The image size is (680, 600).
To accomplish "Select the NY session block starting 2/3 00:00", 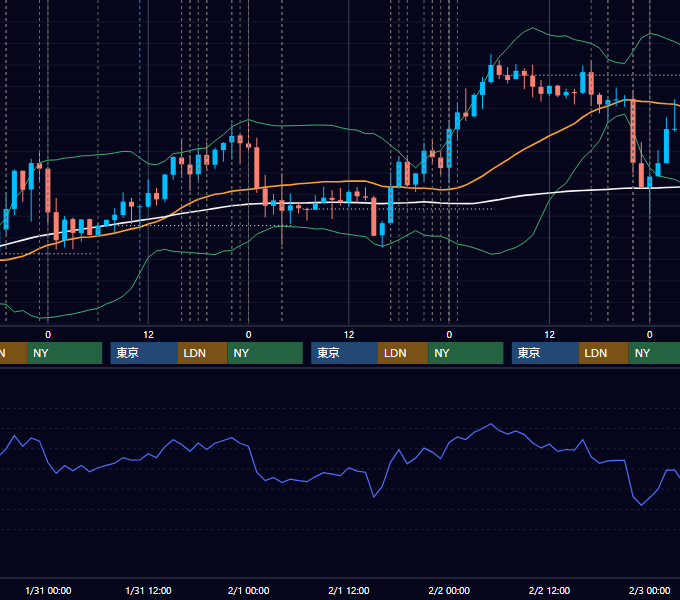I will 654,353.
